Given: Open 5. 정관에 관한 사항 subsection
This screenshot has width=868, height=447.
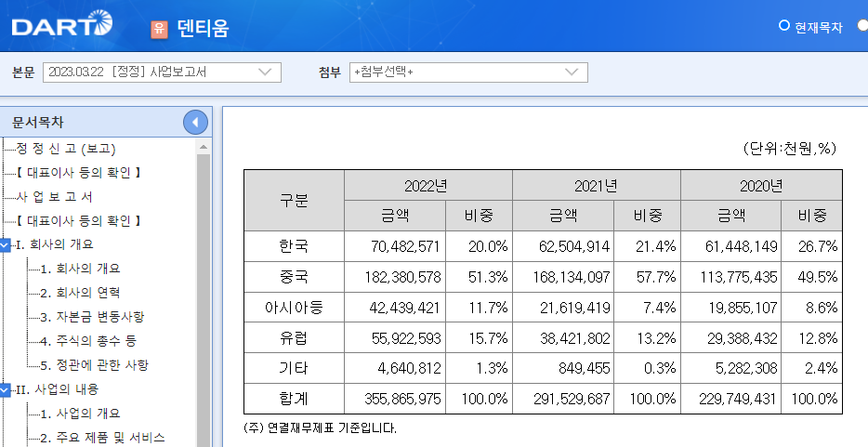Looking at the screenshot, I should pos(94,365).
